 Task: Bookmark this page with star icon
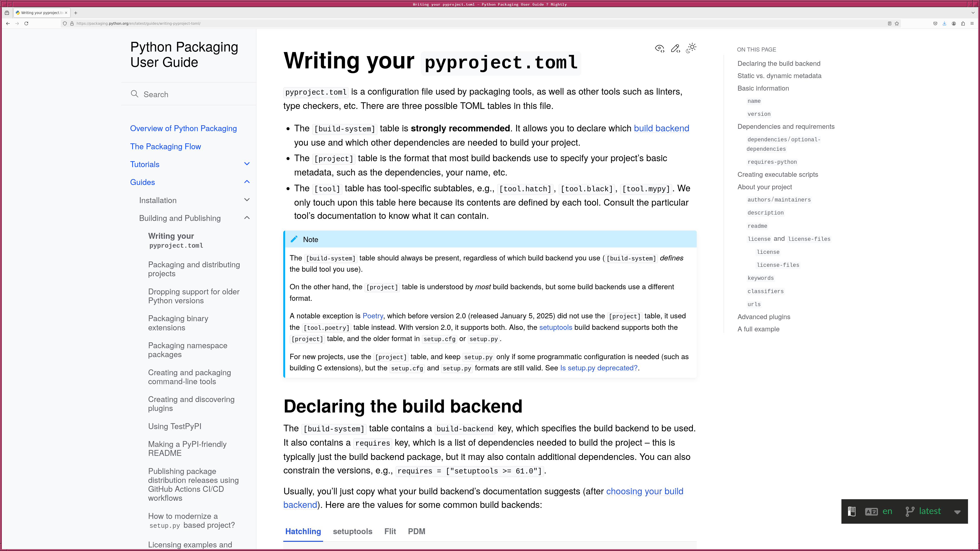(897, 23)
